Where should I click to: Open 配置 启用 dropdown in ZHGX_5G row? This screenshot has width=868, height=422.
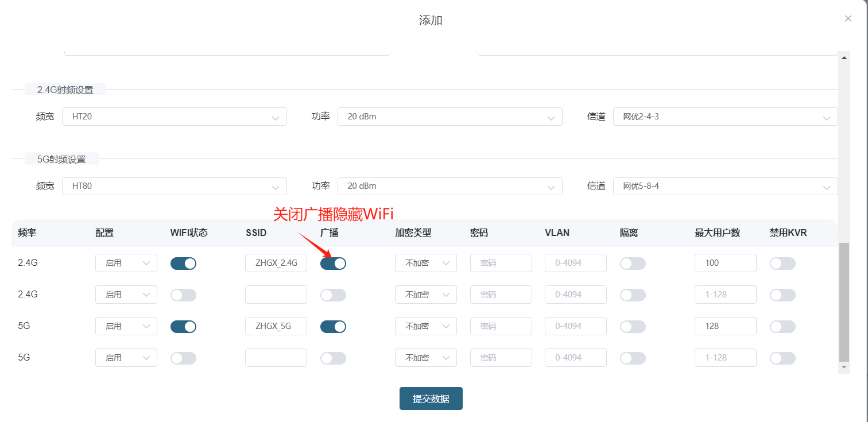pos(126,326)
